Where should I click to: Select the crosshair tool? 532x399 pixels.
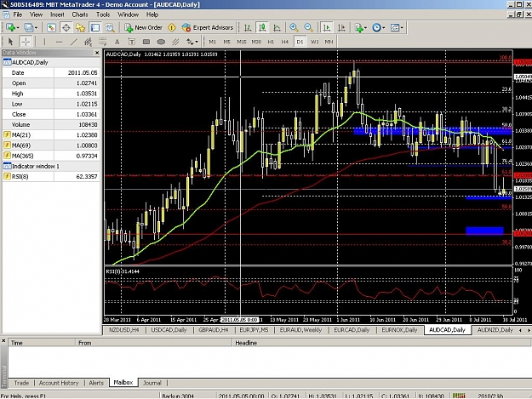26,42
